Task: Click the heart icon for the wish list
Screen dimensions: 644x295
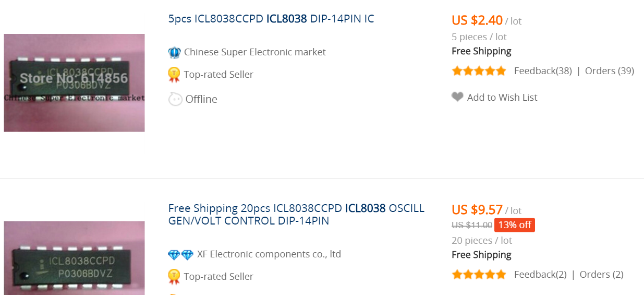Action: (457, 97)
